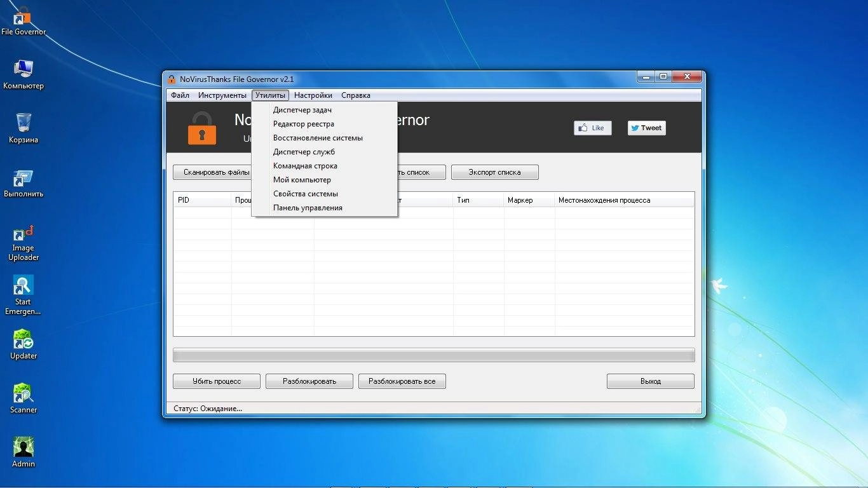Viewport: 868px width, 488px height.
Task: Click the Статус: Ожидание status text
Action: 208,409
